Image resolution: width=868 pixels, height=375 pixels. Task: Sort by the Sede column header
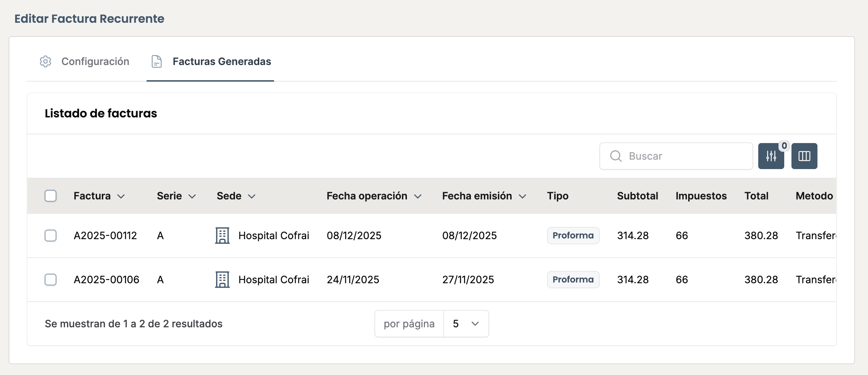229,196
